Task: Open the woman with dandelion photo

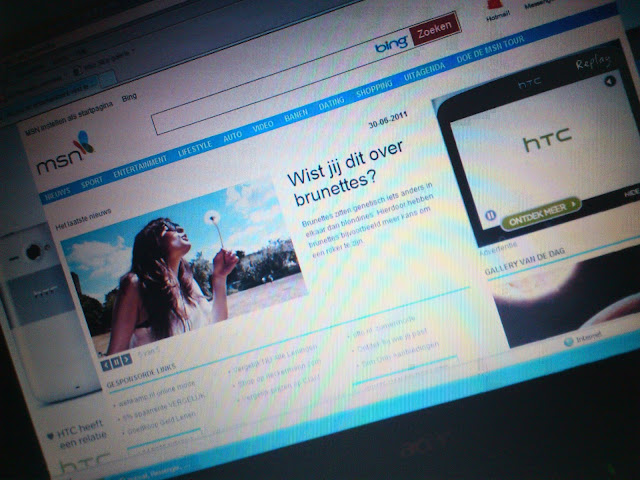Action: 184,267
